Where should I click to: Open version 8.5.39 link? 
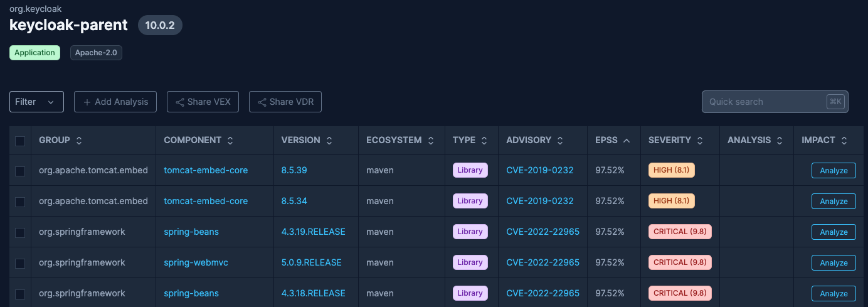(294, 170)
